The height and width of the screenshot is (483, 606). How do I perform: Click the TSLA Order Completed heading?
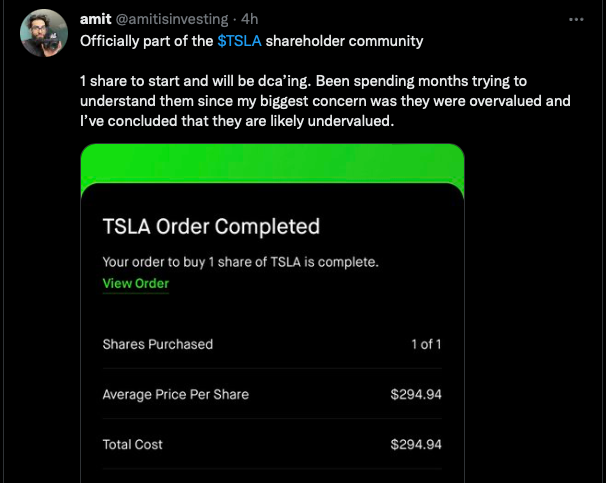(x=211, y=226)
